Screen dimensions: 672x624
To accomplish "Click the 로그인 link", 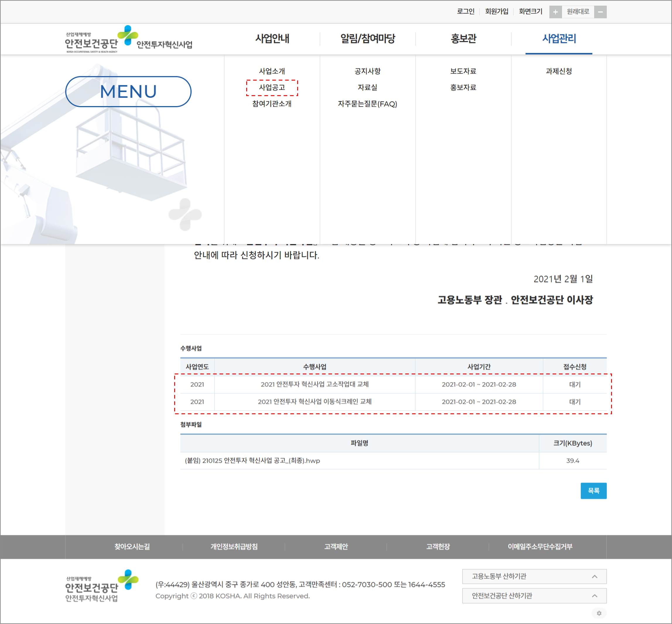I will click(x=466, y=11).
